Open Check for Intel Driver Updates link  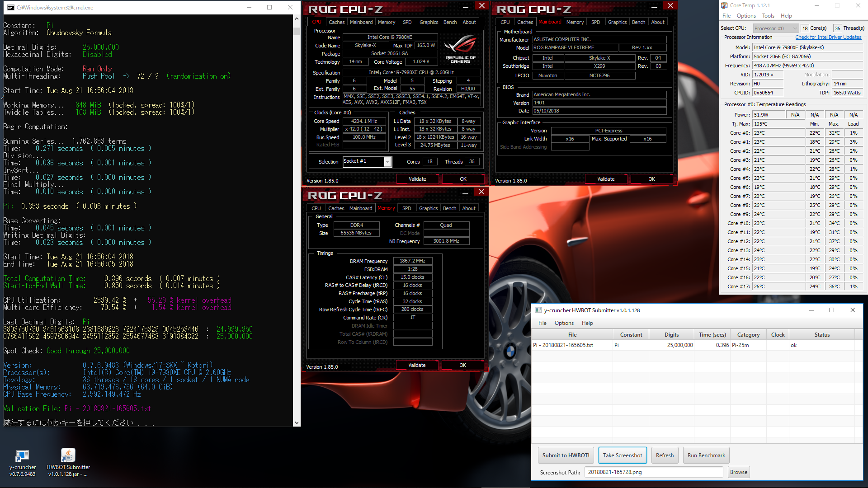coord(828,37)
